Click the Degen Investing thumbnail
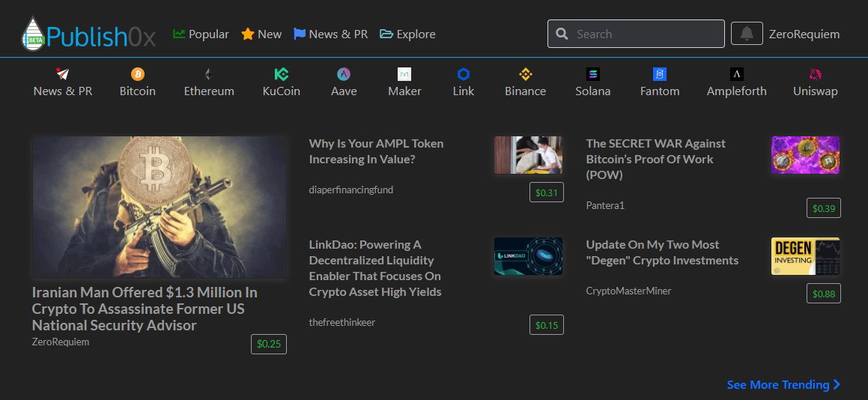The image size is (868, 400). (805, 256)
